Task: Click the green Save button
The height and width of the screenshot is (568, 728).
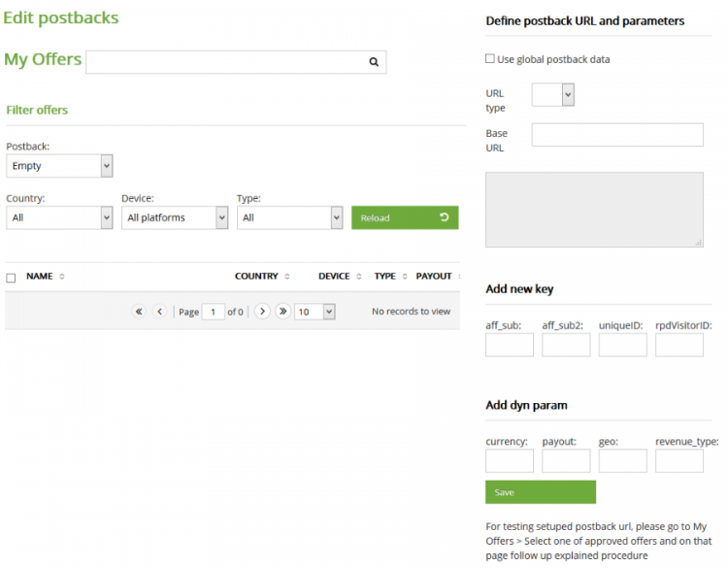Action: tap(541, 492)
